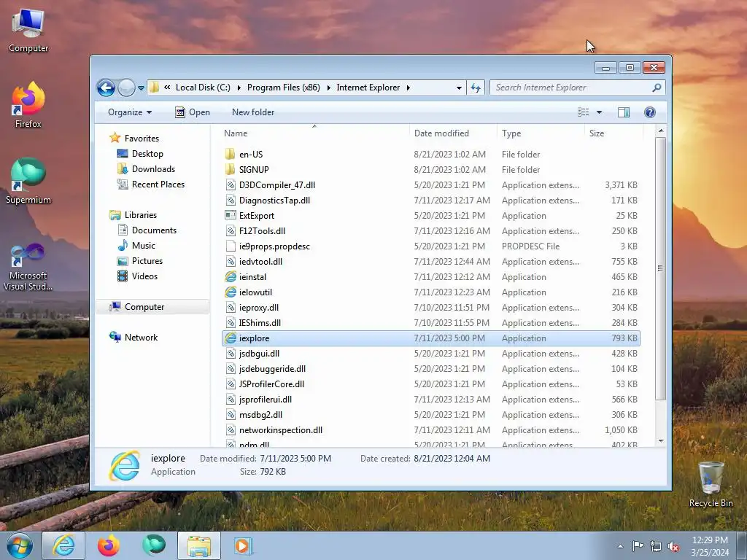747x560 pixels.
Task: Select the en-US folder icon
Action: pos(230,155)
